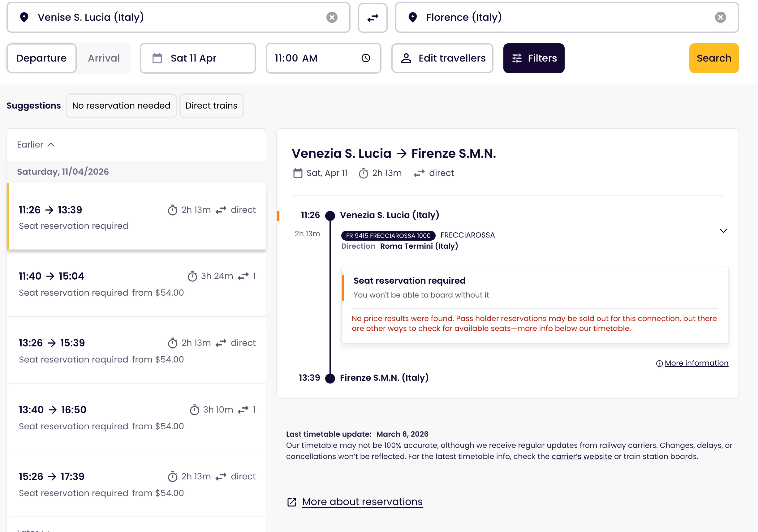The width and height of the screenshot is (758, 532).
Task: Enable the No reservation needed filter
Action: [x=121, y=105]
